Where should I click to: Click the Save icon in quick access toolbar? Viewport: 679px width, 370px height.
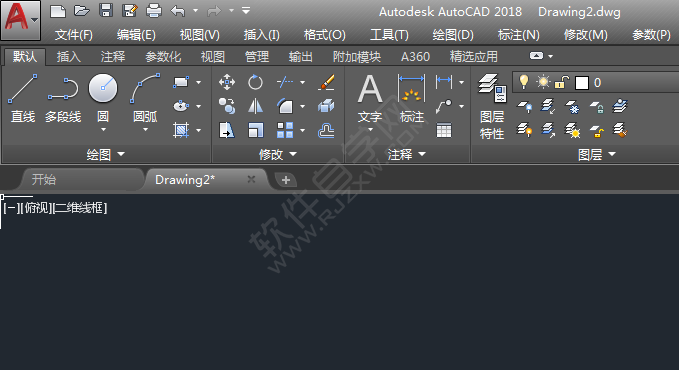[106, 10]
